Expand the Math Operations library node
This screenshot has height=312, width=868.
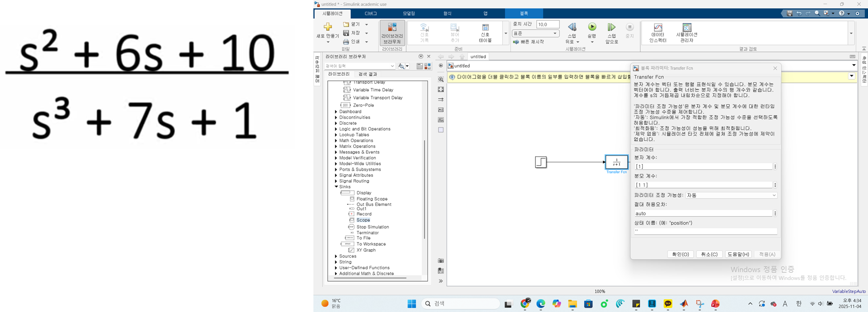[x=336, y=141]
